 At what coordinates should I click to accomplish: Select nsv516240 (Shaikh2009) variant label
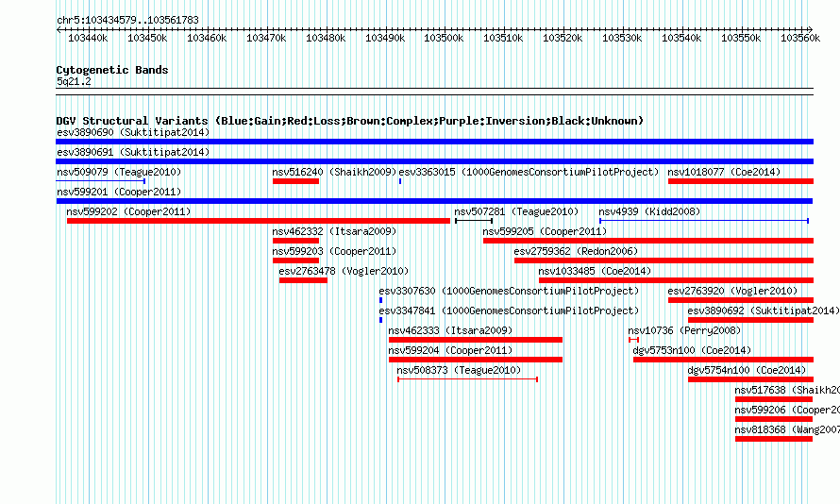tap(334, 172)
